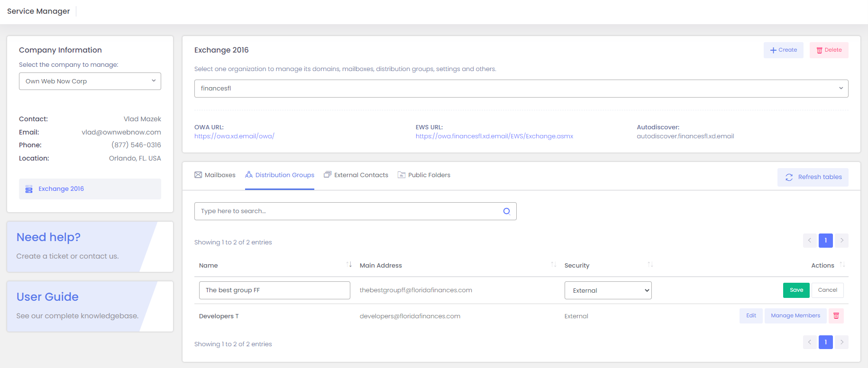Switch to the Public Folders tab
Image resolution: width=868 pixels, height=368 pixels.
pyautogui.click(x=424, y=175)
